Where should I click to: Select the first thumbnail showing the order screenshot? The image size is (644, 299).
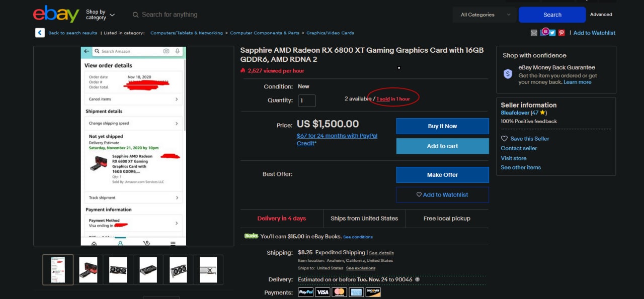click(58, 270)
